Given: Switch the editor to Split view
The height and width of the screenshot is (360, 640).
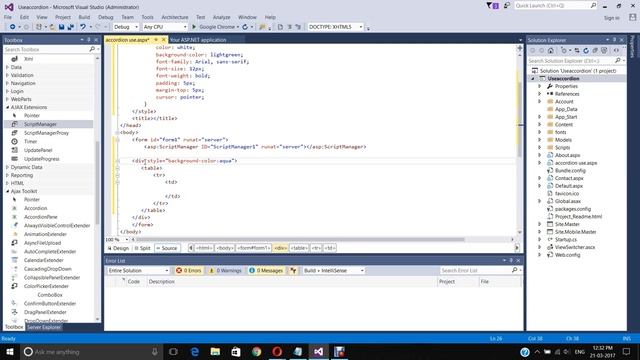Looking at the screenshot, I should [143, 248].
